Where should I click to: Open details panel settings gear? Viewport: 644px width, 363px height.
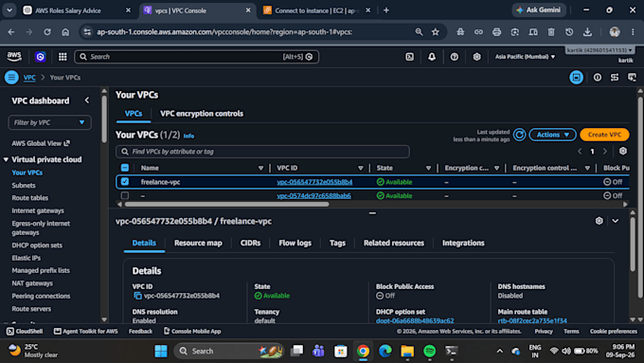(599, 221)
